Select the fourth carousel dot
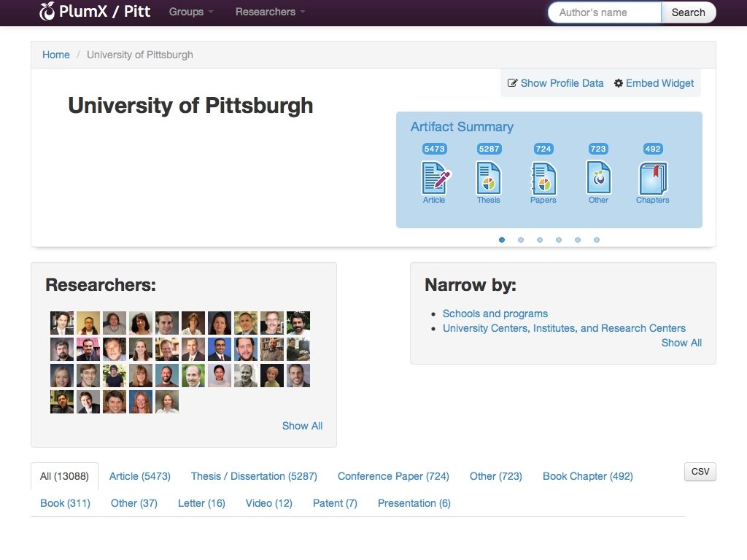Screen dimensions: 747x560 coord(559,240)
